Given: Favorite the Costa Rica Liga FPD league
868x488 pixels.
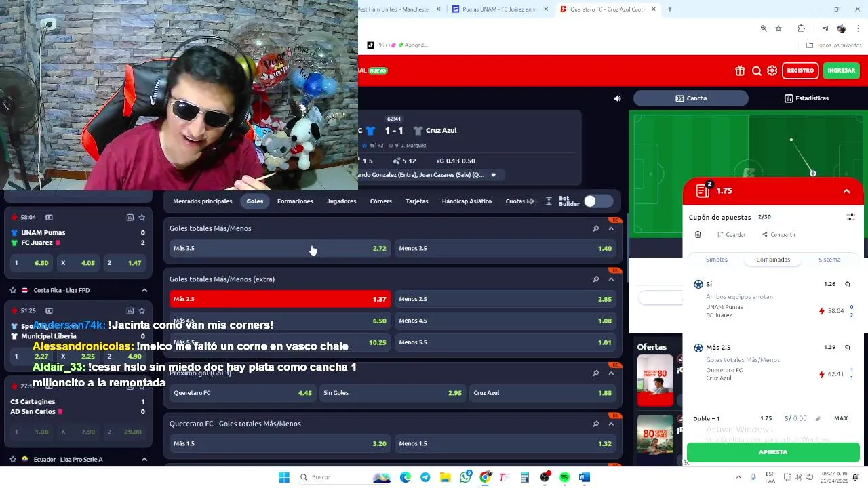Looking at the screenshot, I should (x=13, y=290).
